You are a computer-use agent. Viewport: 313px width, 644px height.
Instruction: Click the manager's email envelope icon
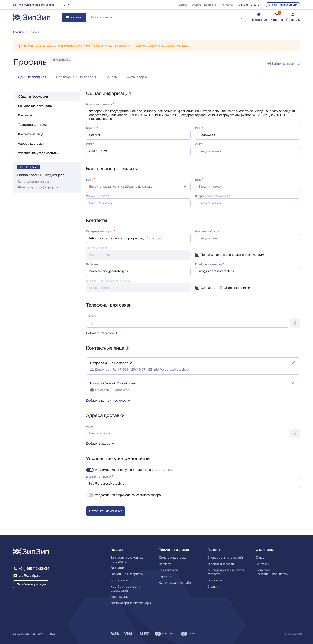(19, 187)
